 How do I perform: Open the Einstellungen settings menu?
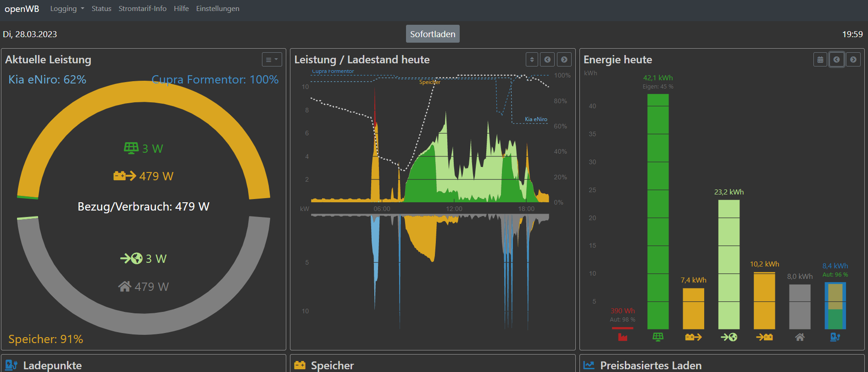click(217, 9)
